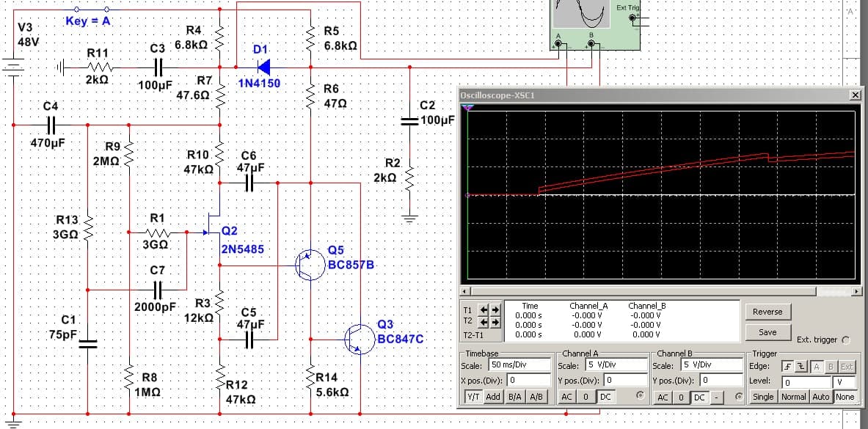This screenshot has height=429, width=868.
Task: Set Channel B coupling to DC
Action: pos(700,397)
